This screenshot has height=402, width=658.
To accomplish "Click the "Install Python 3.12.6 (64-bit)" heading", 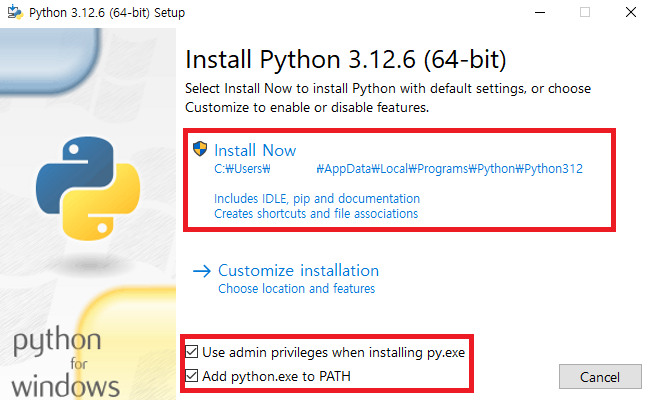I will (346, 59).
